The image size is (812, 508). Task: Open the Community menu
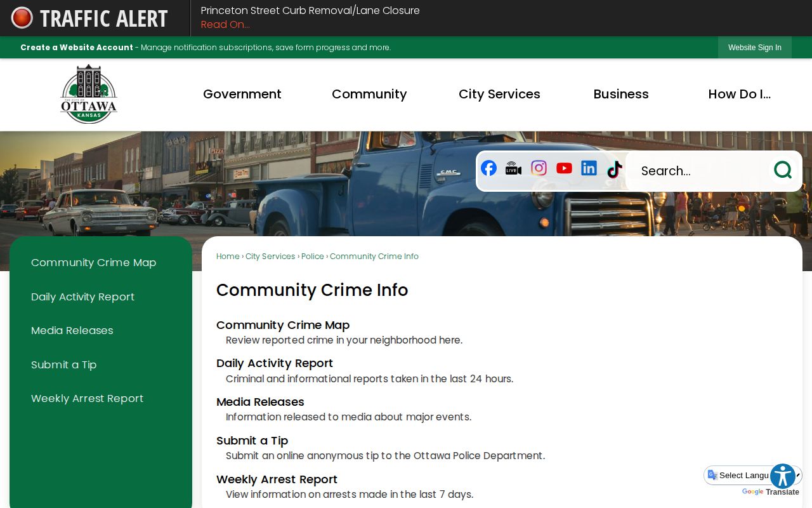pyautogui.click(x=369, y=94)
